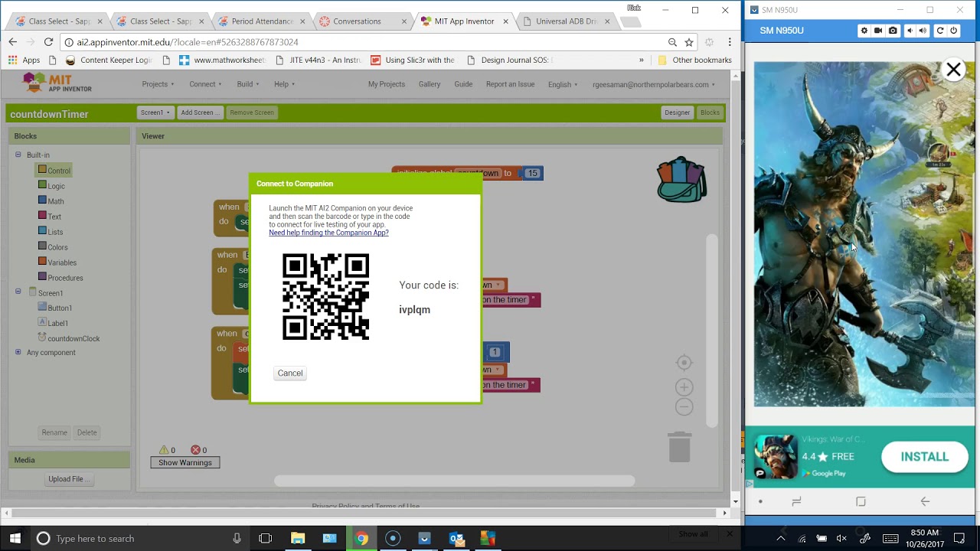This screenshot has height=551, width=980.
Task: Click the Windows Start button
Action: coord(15,538)
